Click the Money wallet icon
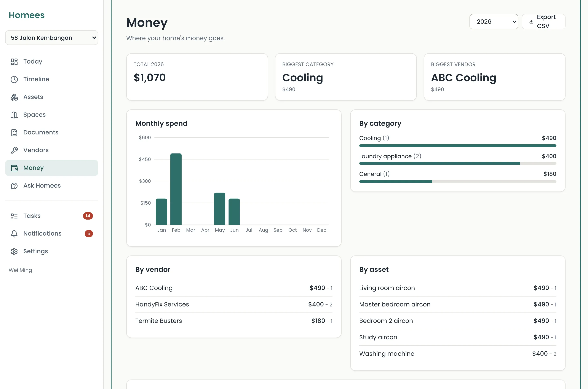The height and width of the screenshot is (389, 588). (14, 168)
